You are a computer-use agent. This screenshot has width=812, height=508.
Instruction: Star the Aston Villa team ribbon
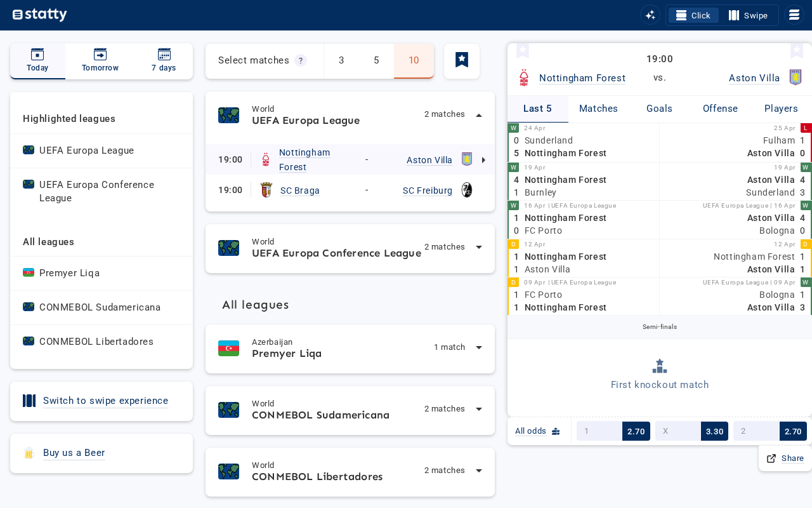tap(797, 50)
